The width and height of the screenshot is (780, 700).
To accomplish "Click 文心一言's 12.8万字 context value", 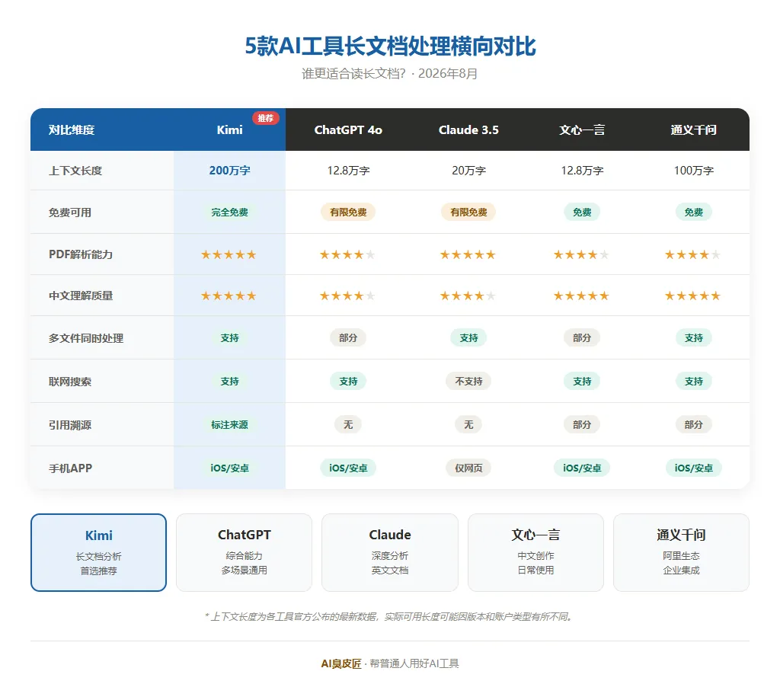I will (x=582, y=171).
